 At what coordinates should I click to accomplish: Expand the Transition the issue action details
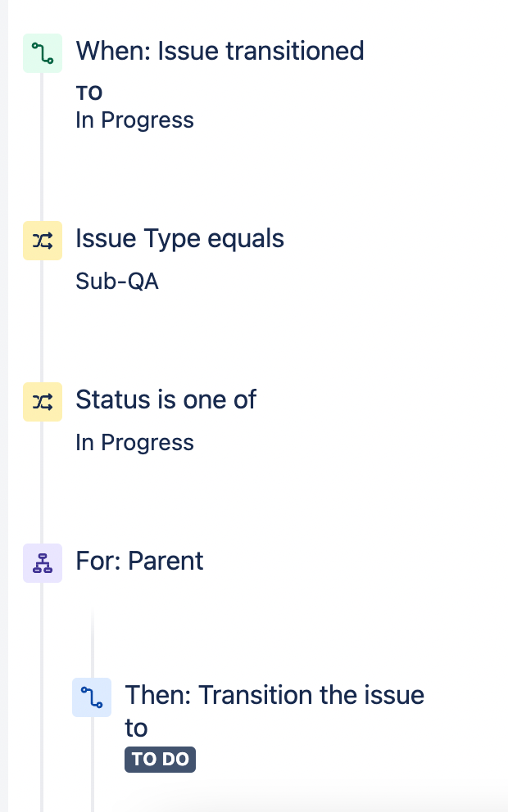click(274, 710)
